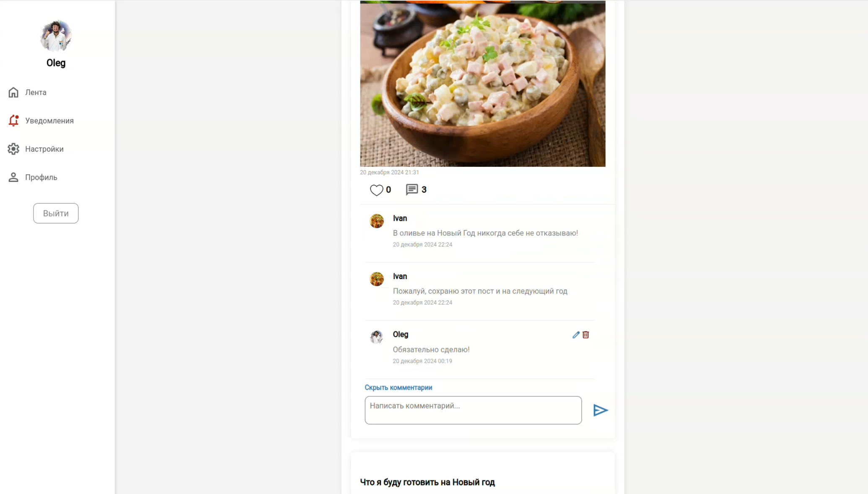The height and width of the screenshot is (494, 868).
Task: Open the Уведомления bell icon
Action: 13,121
